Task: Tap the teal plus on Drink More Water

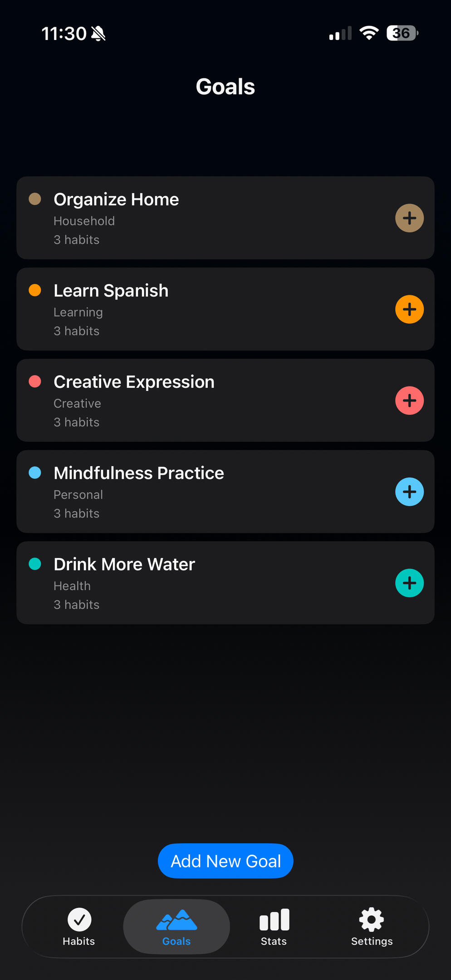Action: 409,583
